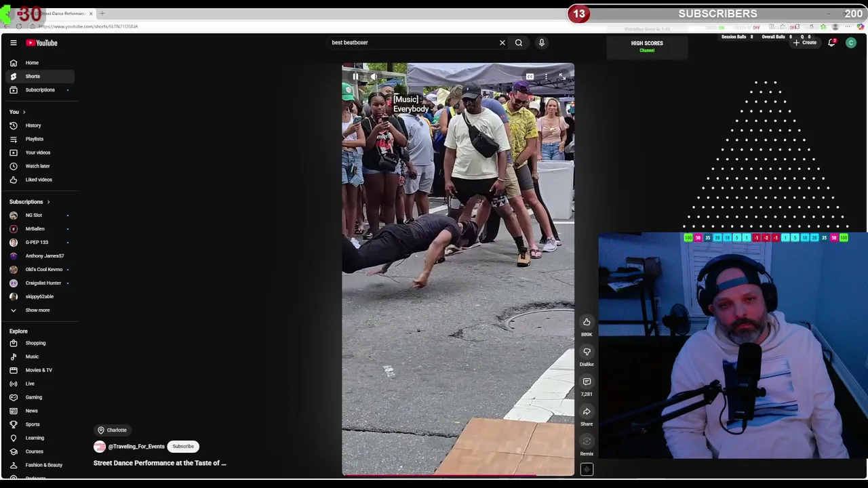868x488 pixels.
Task: Open Subscriptions in the sidebar
Action: (39, 89)
